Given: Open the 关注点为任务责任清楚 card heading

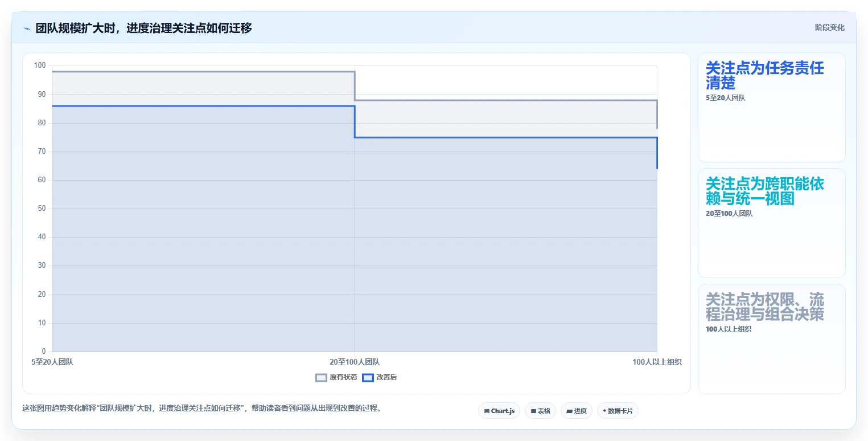Looking at the screenshot, I should click(x=764, y=76).
